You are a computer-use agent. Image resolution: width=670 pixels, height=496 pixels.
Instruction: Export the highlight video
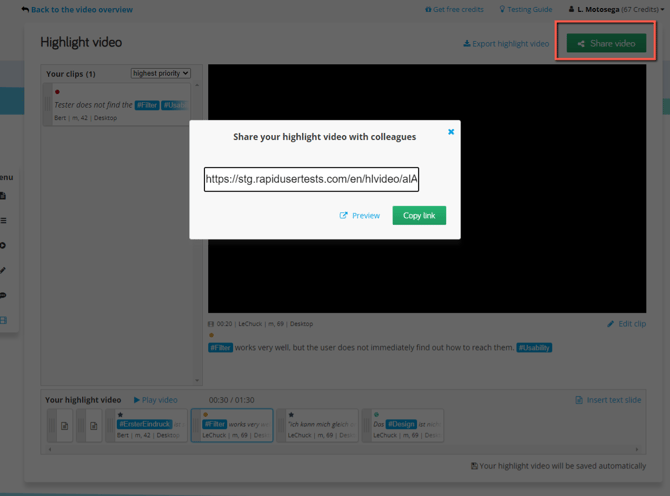tap(506, 44)
